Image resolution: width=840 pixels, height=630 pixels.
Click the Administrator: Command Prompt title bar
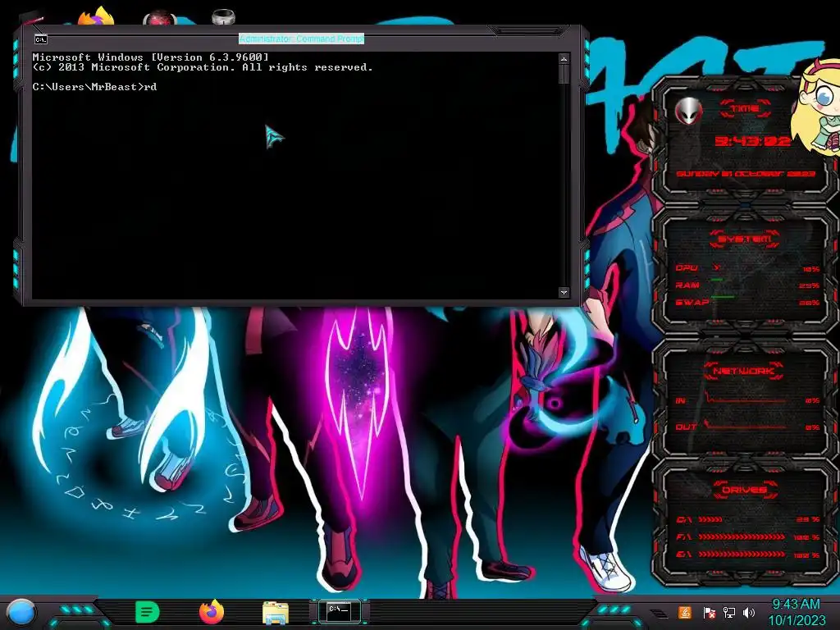click(302, 39)
